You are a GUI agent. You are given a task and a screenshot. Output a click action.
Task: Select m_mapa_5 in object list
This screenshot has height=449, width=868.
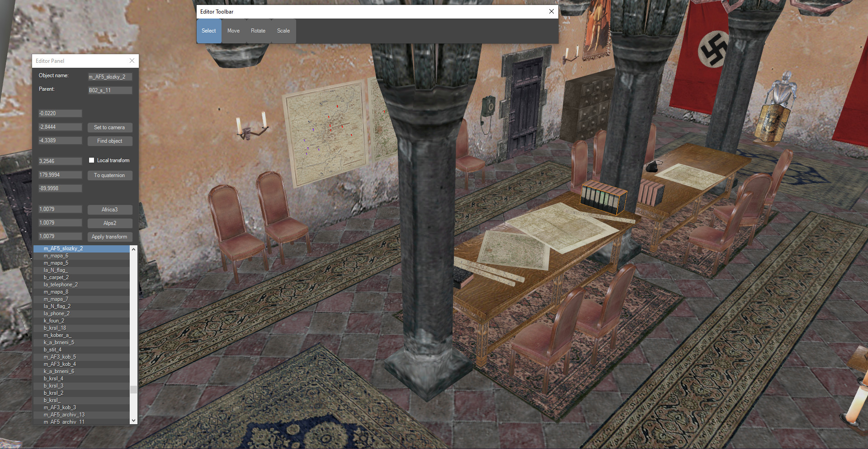click(x=82, y=263)
